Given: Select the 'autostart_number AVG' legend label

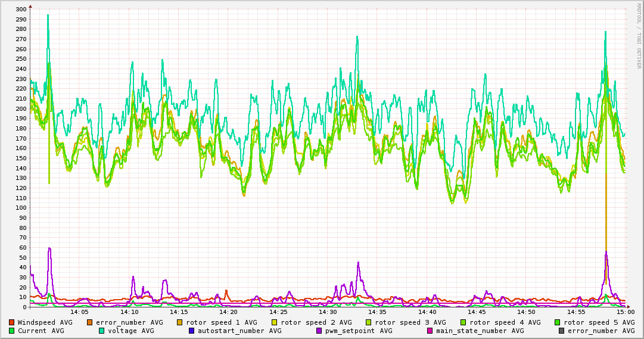Looking at the screenshot, I should pos(239,331).
